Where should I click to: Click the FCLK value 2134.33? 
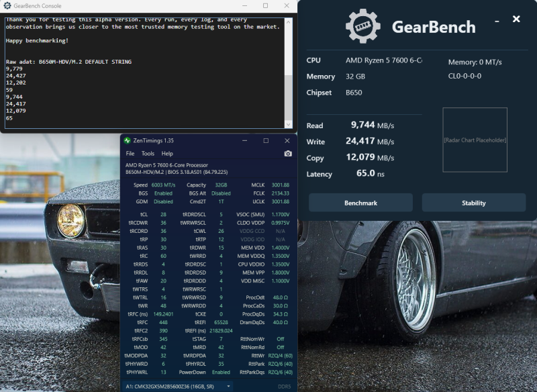280,193
